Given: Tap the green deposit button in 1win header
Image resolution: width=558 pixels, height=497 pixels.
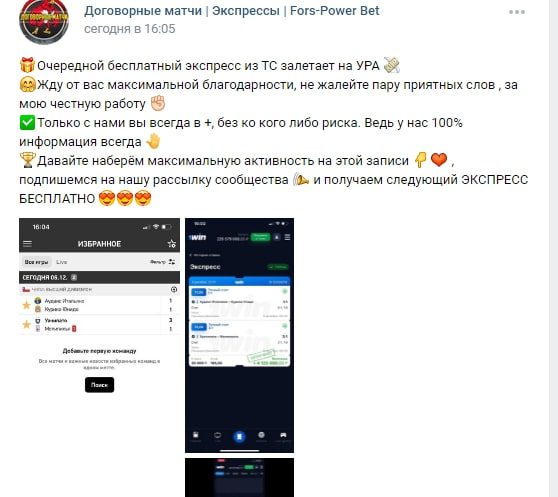Looking at the screenshot, I should [x=260, y=237].
